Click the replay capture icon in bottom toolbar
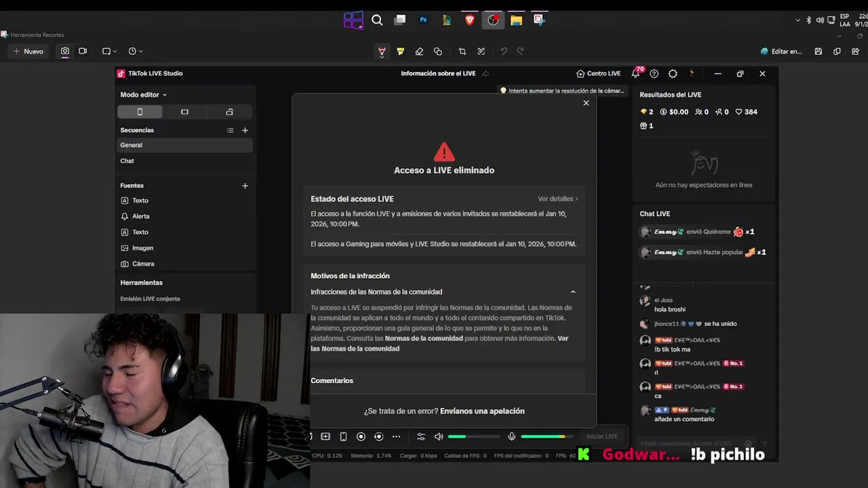 tap(378, 436)
